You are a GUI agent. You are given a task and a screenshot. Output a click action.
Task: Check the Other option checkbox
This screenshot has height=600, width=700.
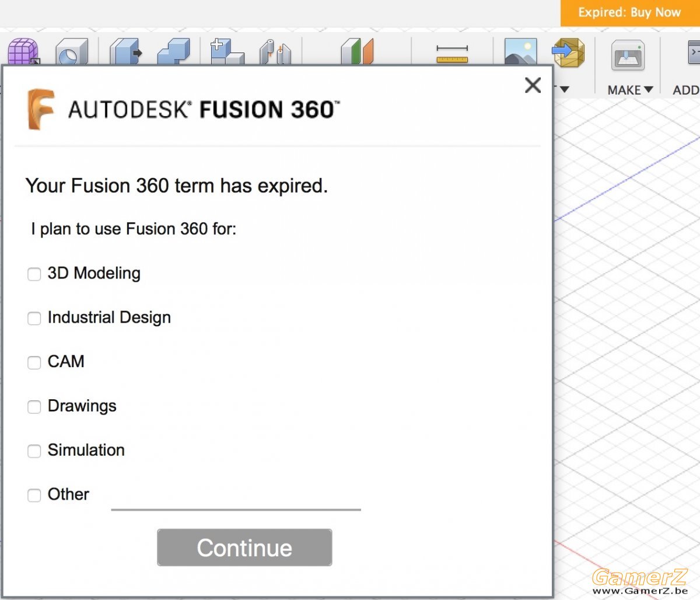[34, 495]
